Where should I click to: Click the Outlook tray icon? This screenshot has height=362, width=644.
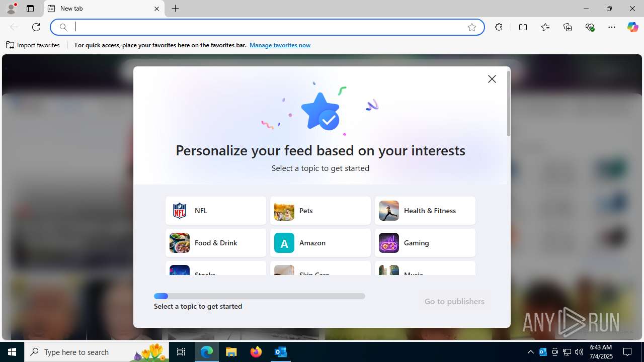pyautogui.click(x=543, y=352)
